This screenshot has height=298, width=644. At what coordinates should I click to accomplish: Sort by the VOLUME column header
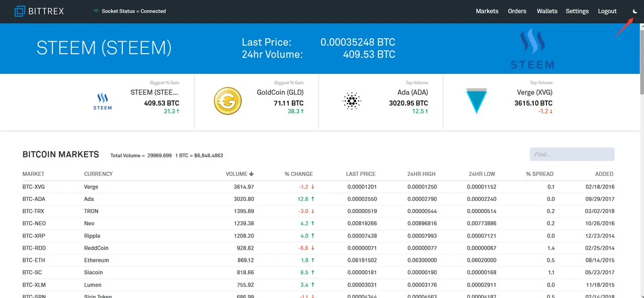click(x=239, y=174)
